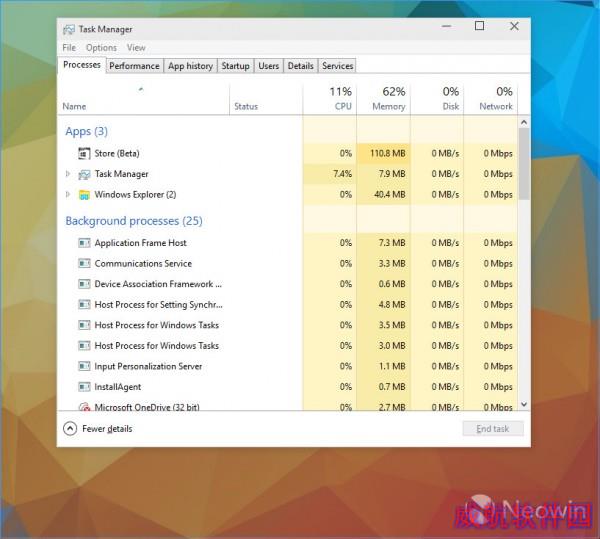This screenshot has height=539, width=600.
Task: Select the Processes tab
Action: tap(82, 65)
